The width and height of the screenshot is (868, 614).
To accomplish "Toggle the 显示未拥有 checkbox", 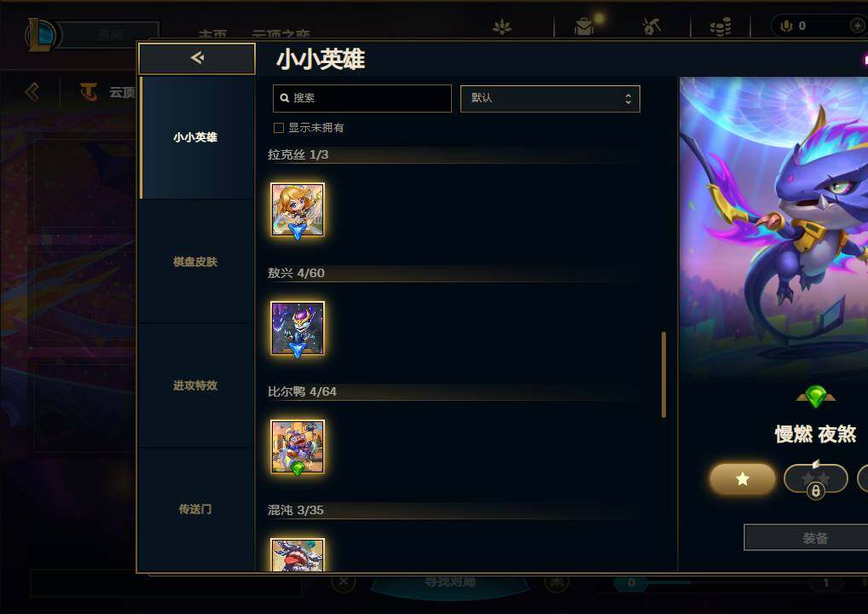I will [279, 128].
